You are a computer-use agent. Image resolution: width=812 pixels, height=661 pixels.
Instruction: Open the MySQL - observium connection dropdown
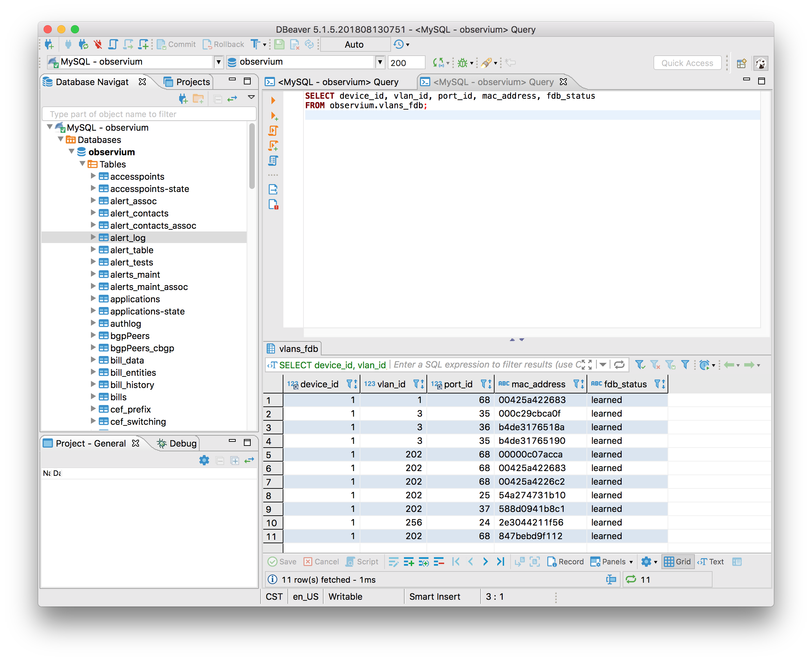pyautogui.click(x=218, y=62)
